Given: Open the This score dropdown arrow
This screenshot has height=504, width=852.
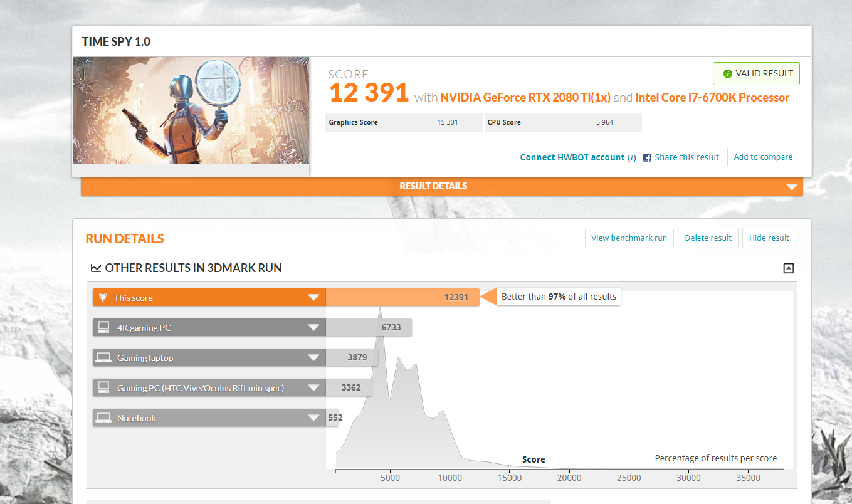Looking at the screenshot, I should 313,298.
